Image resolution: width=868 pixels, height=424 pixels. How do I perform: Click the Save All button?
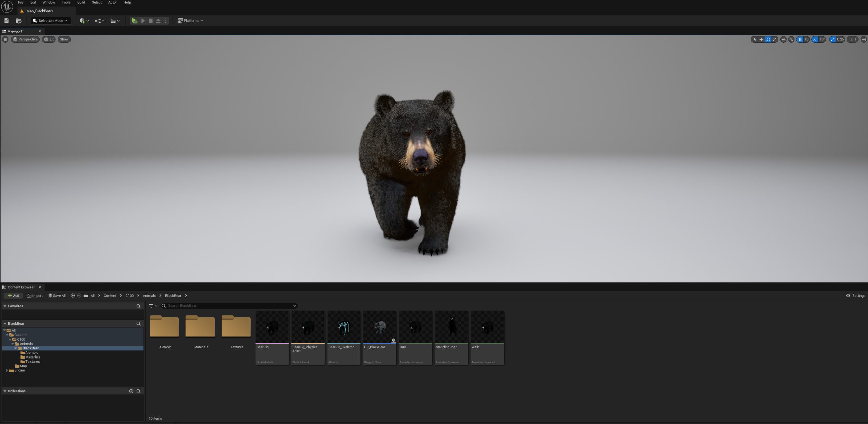click(x=57, y=296)
